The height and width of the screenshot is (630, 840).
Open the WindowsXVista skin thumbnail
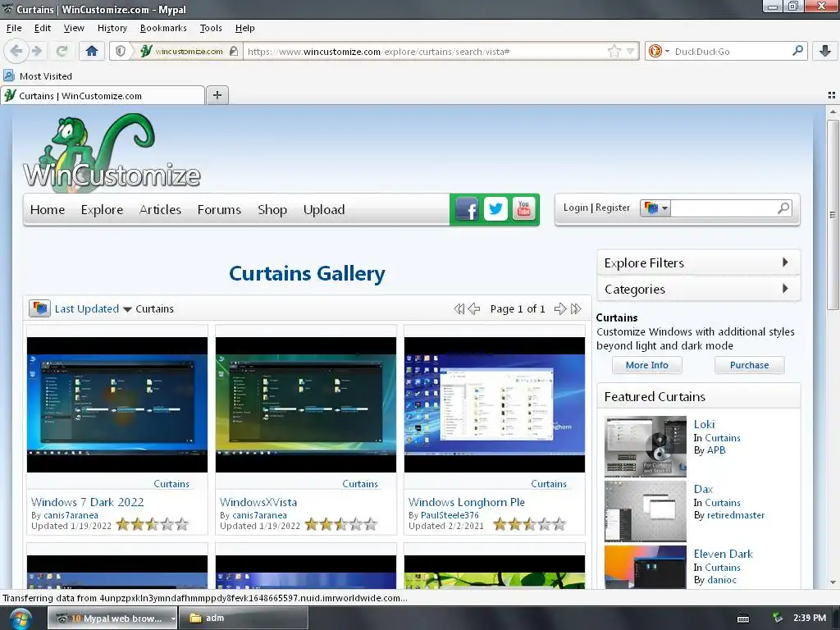point(306,404)
